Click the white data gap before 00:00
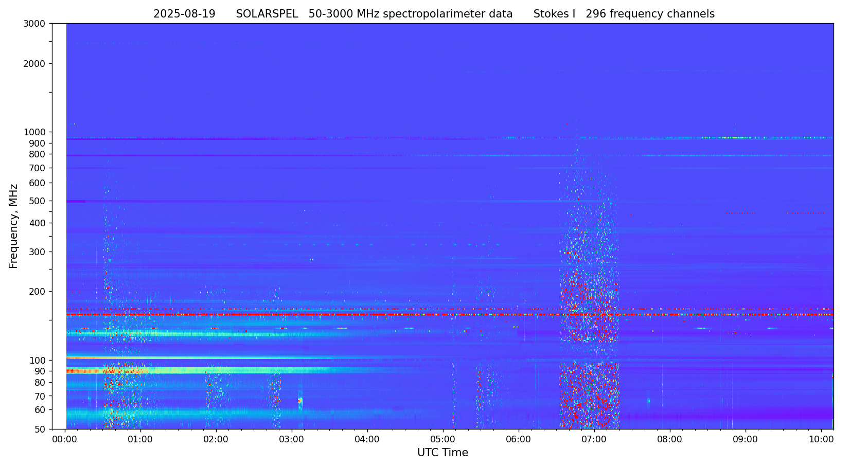Screen dimensions: 868x466 click(59, 226)
